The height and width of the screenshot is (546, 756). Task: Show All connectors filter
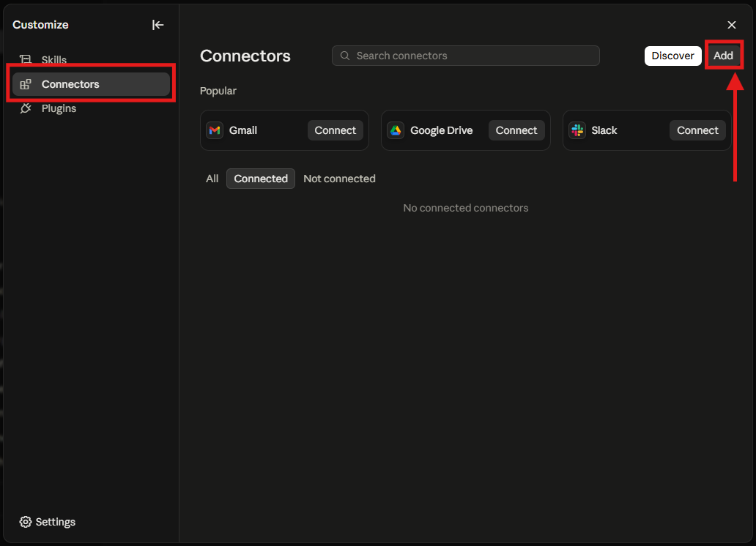212,179
